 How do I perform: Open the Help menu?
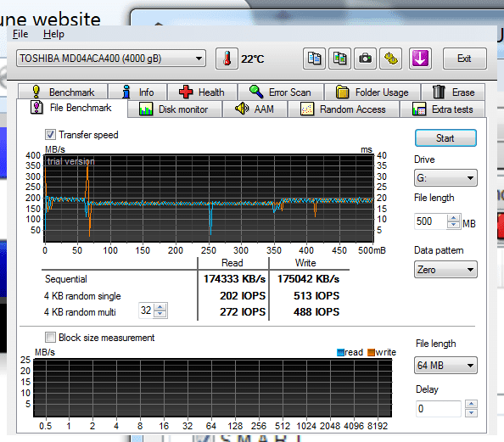click(x=53, y=34)
